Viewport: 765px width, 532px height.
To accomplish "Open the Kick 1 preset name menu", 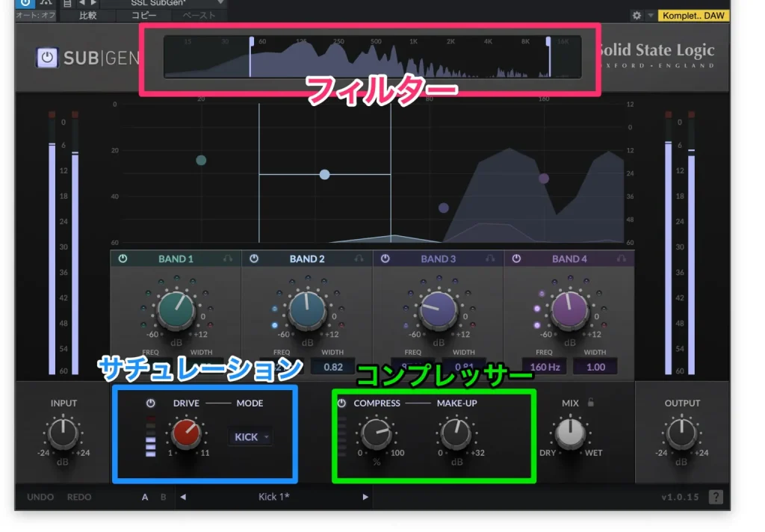I will click(x=273, y=497).
